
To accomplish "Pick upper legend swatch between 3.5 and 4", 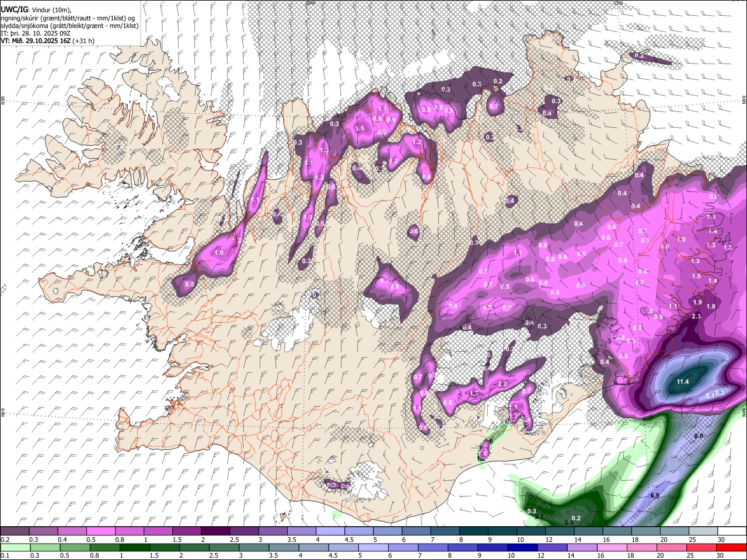I will point(301,531).
